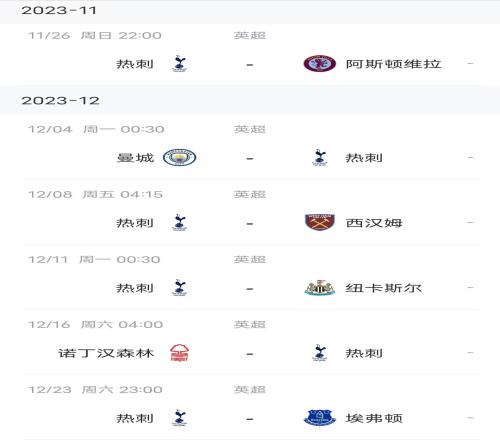Open the 12/08 周五 04:15 match row

click(250, 212)
